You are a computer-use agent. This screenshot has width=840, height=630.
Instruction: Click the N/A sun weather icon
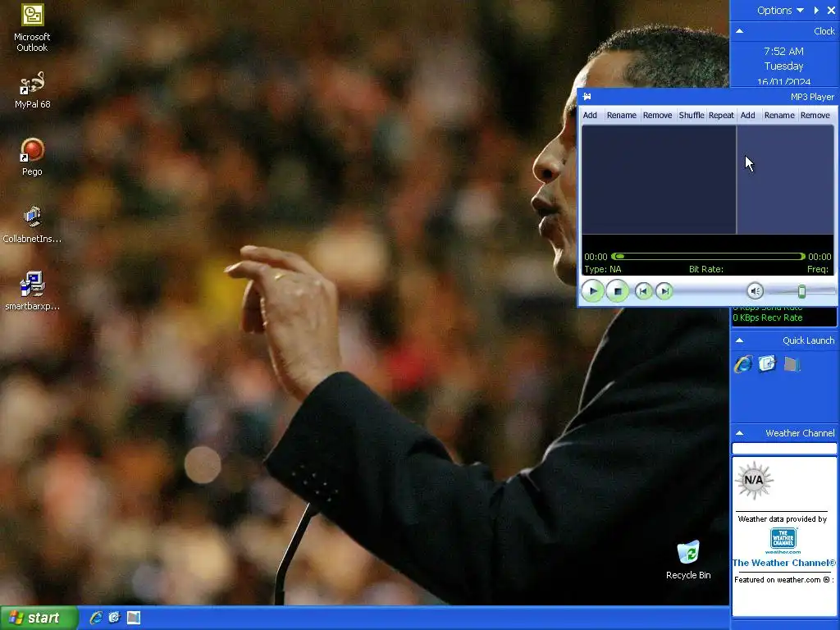point(753,480)
